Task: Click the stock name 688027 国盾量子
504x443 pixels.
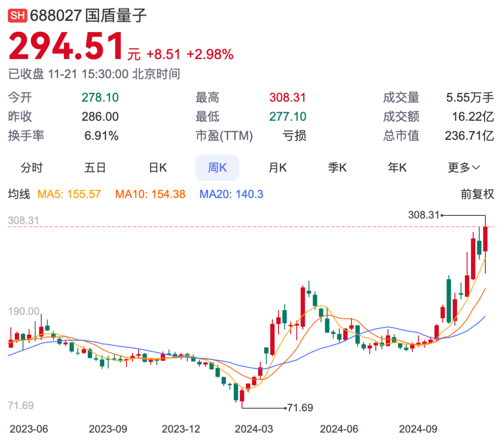Action: [88, 15]
